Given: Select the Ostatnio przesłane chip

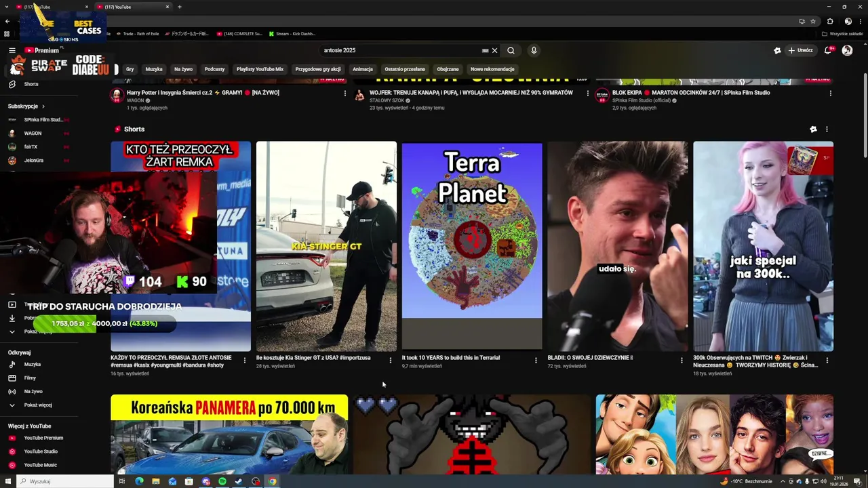Looking at the screenshot, I should click(x=405, y=69).
